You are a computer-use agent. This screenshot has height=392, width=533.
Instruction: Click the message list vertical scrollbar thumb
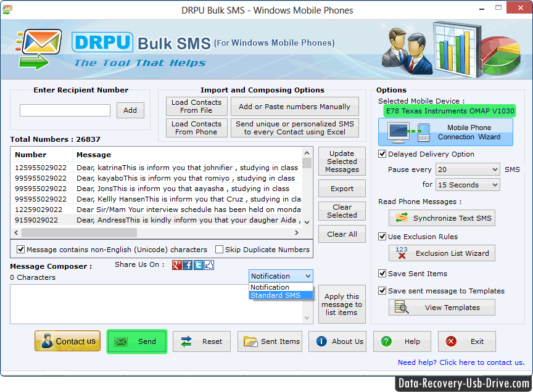click(307, 163)
